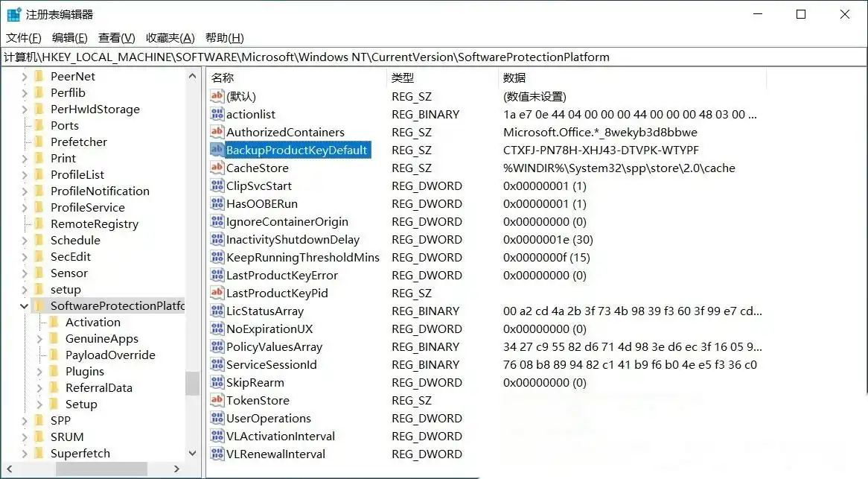This screenshot has height=479, width=868.
Task: Expand the Schedule key
Action: click(x=25, y=241)
